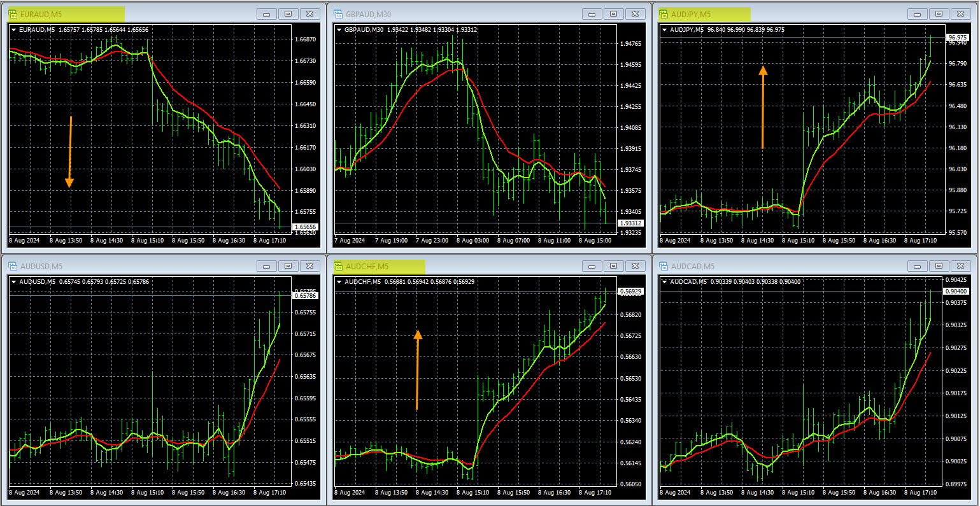The height and width of the screenshot is (506, 980).
Task: Maximize the AUDJPY,M5 chart window
Action: pos(939,13)
